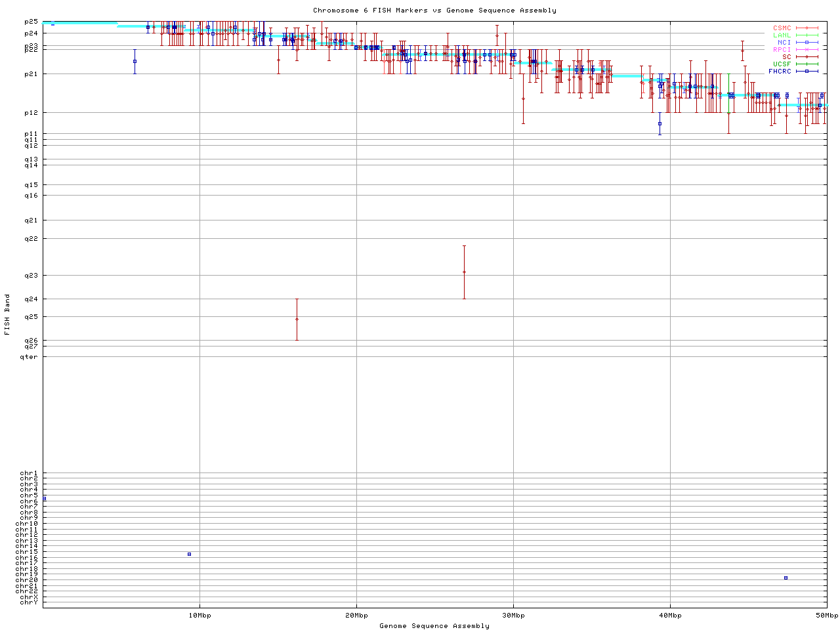Click the black outlier marker near band q23
This screenshot has height=630, width=840.
click(x=464, y=272)
